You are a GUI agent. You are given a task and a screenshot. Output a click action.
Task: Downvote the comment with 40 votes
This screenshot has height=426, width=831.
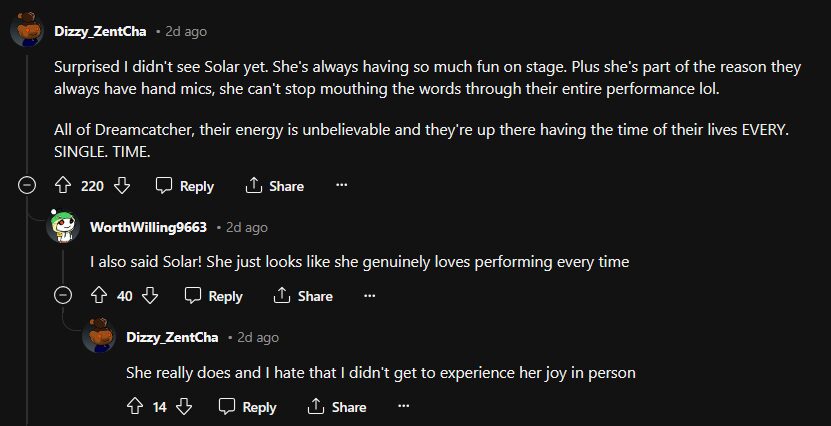coord(151,296)
